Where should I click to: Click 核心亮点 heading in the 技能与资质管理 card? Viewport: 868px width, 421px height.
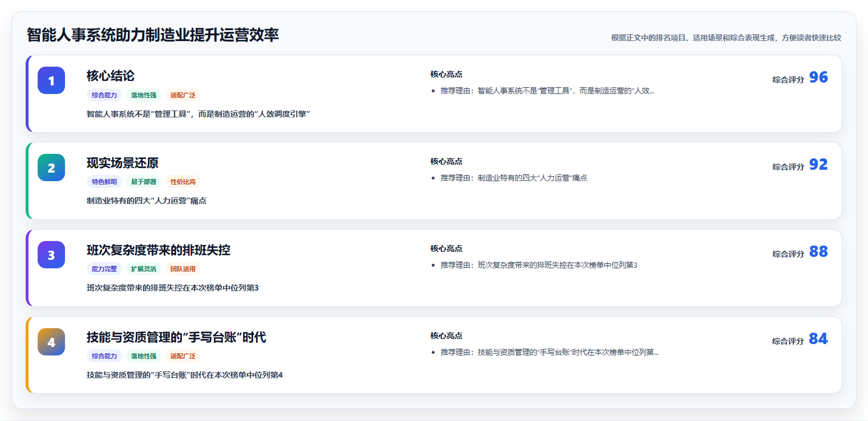446,336
